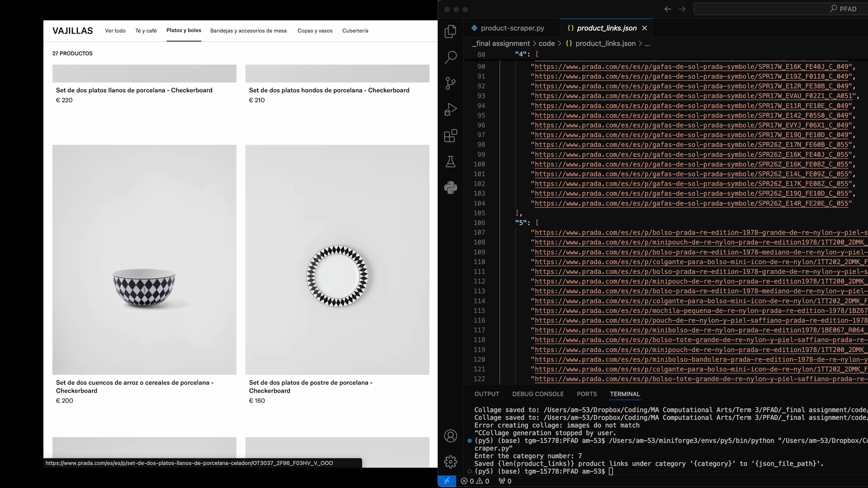Open the Ver todo category
This screenshot has height=488, width=868.
pos(115,31)
